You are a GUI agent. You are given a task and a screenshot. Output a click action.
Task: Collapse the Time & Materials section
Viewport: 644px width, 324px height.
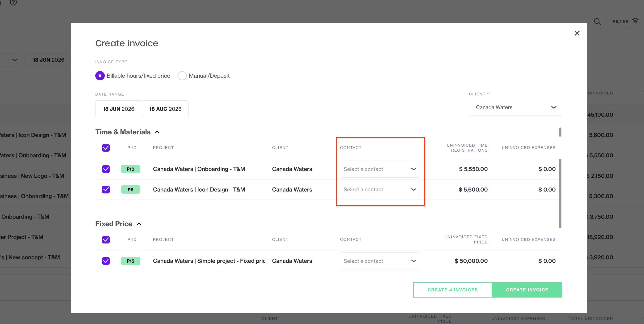pyautogui.click(x=157, y=132)
